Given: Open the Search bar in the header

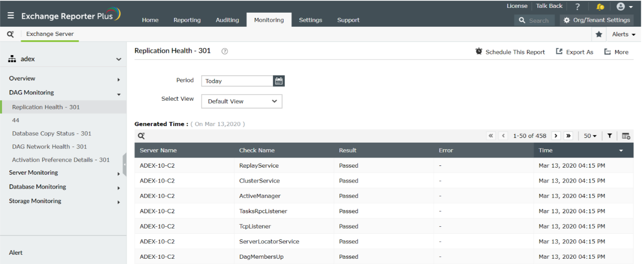Looking at the screenshot, I should 534,20.
